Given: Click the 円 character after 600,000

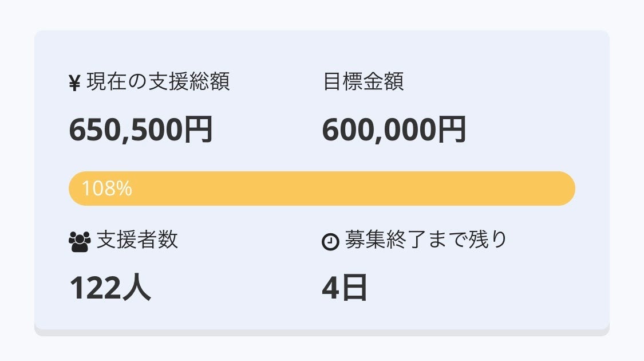Looking at the screenshot, I should click(x=451, y=130).
